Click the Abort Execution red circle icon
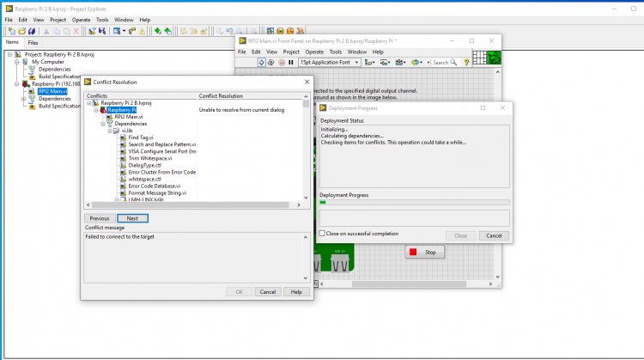Viewport: 644px width, 360px height. click(x=282, y=63)
